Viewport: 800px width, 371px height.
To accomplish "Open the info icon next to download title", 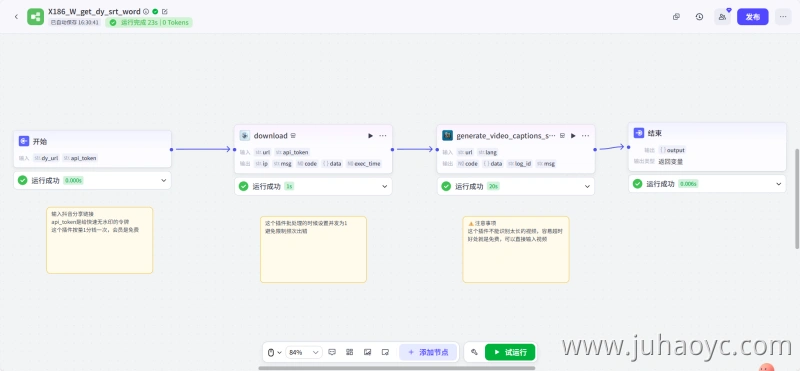I will point(293,136).
